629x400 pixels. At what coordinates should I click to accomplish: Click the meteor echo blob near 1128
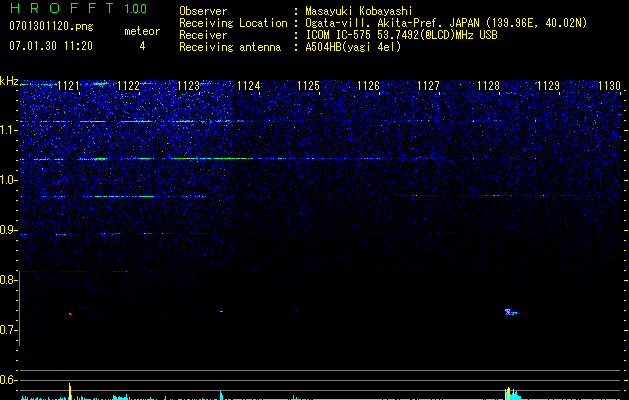tap(512, 312)
